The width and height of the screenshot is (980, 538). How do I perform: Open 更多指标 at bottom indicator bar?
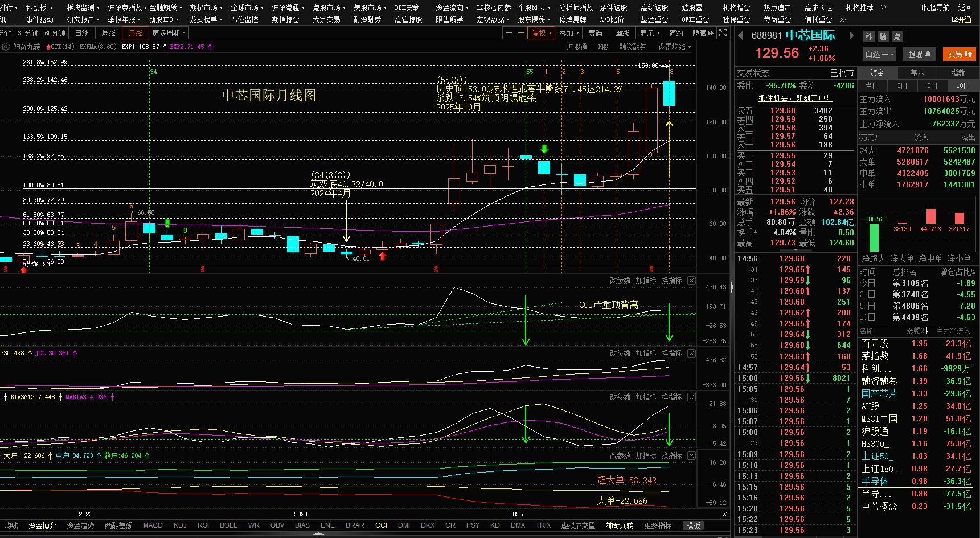(658, 525)
